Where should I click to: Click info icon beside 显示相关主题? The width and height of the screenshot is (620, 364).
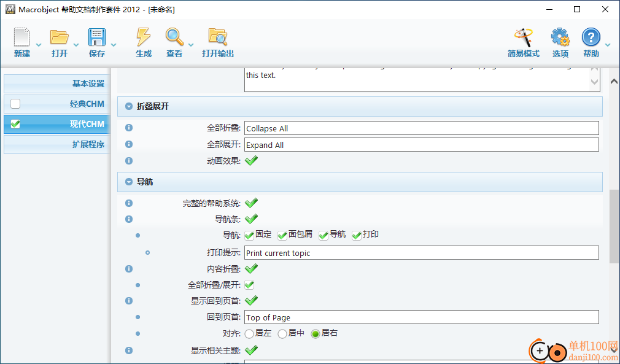[x=129, y=350]
